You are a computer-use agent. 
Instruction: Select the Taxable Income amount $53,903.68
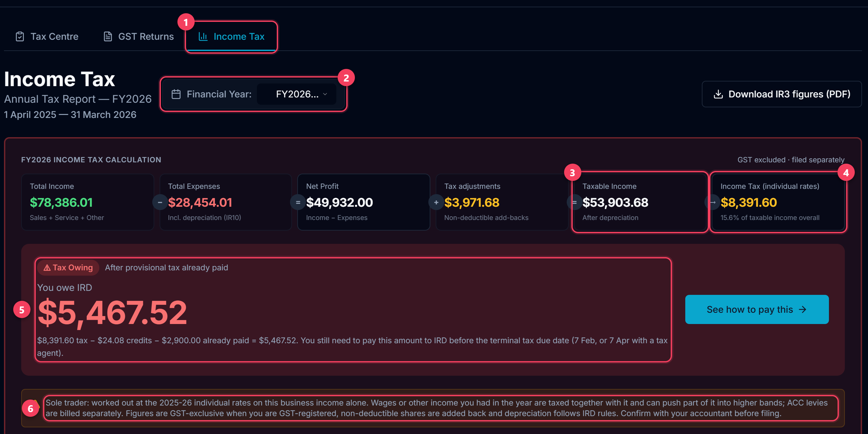click(x=615, y=202)
